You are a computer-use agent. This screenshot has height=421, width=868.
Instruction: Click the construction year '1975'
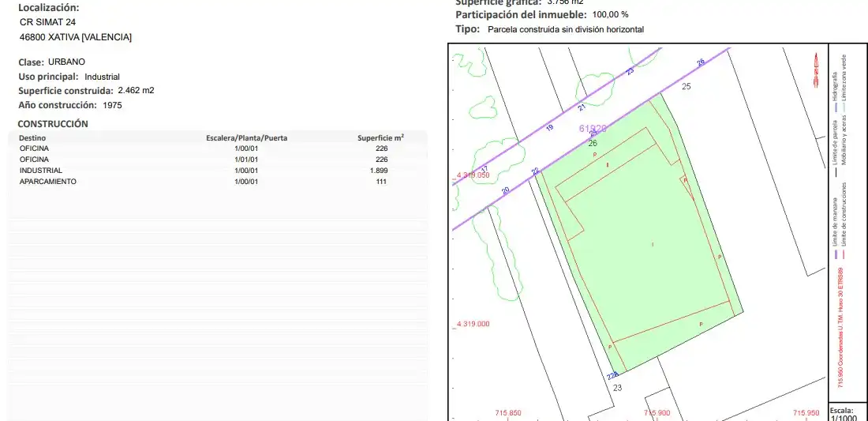click(112, 105)
